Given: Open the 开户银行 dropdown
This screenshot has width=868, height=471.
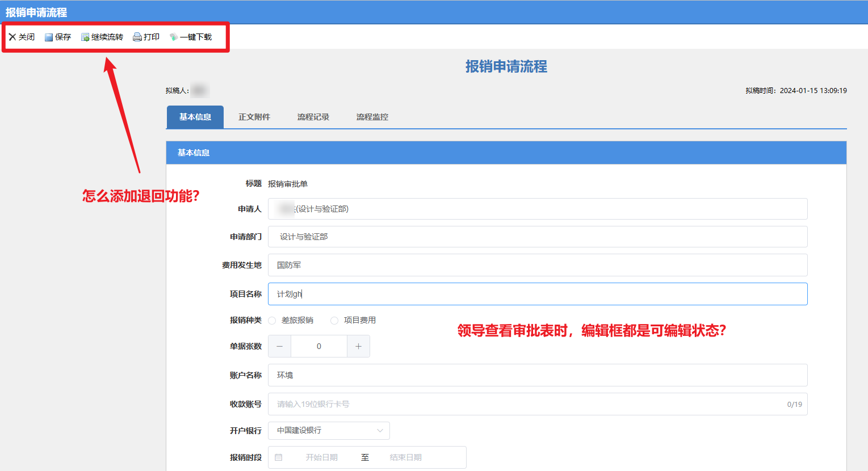Looking at the screenshot, I should click(x=329, y=431).
